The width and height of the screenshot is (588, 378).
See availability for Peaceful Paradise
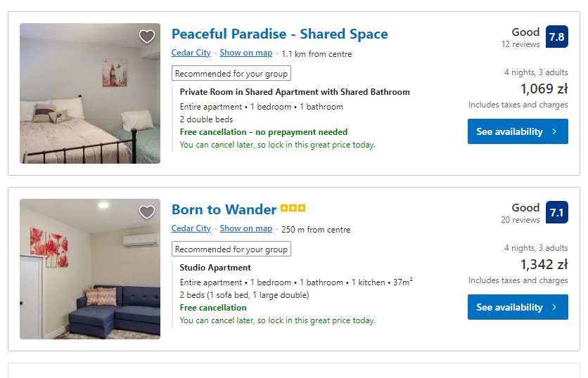tap(517, 131)
